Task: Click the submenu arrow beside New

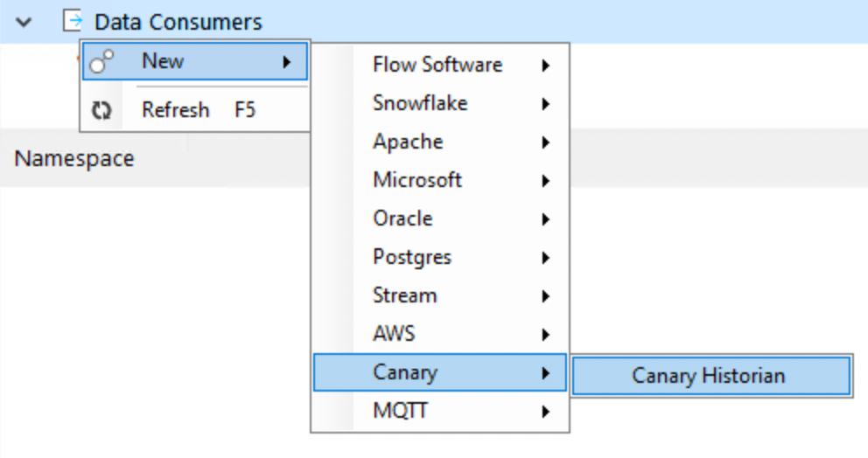Action: tap(287, 62)
